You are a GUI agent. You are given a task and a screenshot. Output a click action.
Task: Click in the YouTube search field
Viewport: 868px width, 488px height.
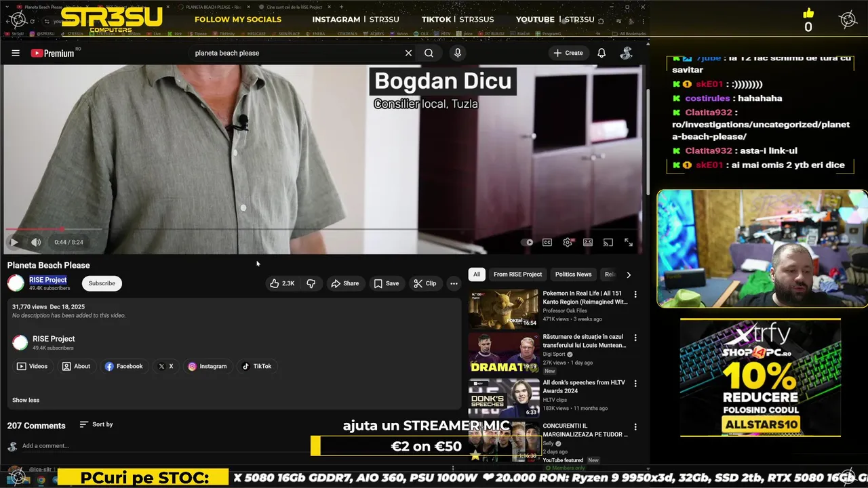click(x=297, y=53)
